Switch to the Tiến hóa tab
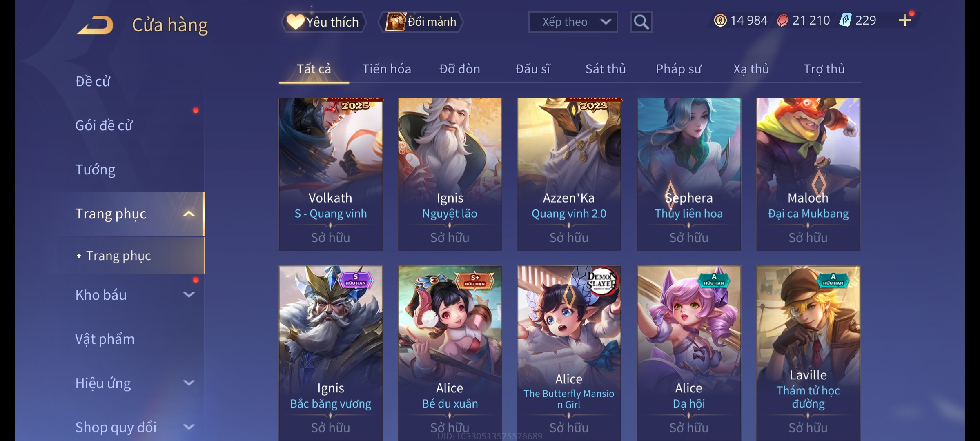The image size is (980, 441). [x=386, y=69]
